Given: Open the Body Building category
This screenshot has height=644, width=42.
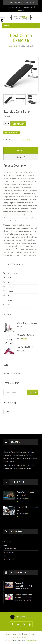Looking at the screenshot, I should 12,273.
